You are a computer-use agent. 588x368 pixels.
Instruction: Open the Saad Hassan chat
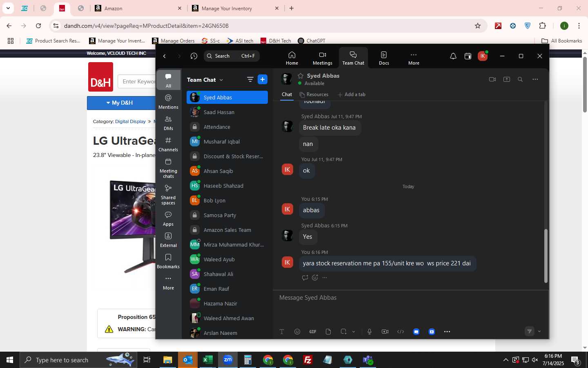tap(227, 112)
